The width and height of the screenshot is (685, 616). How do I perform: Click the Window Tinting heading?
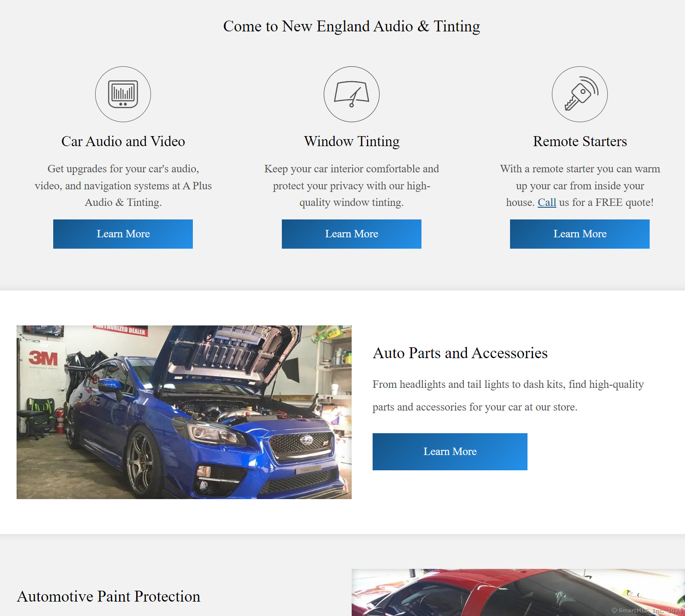click(x=352, y=141)
